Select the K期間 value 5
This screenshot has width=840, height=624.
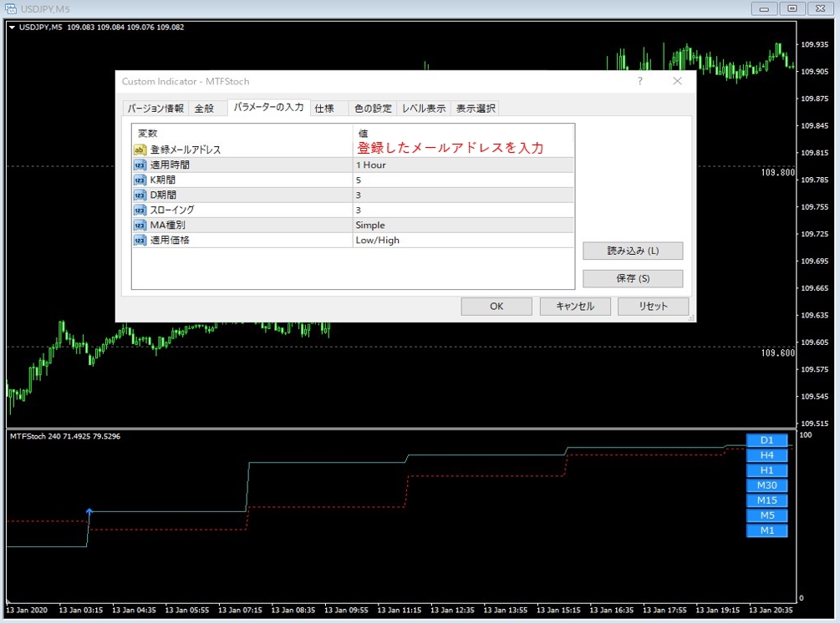tap(463, 180)
